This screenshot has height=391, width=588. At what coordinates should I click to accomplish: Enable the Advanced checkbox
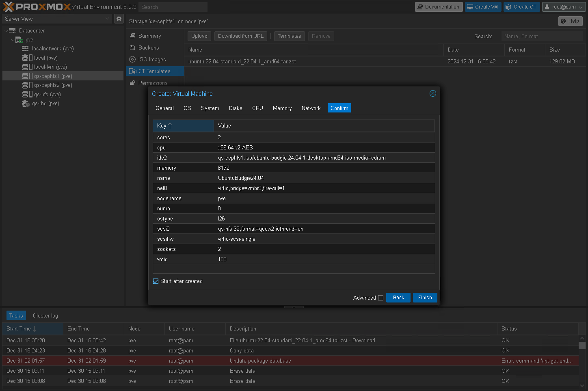(x=380, y=298)
